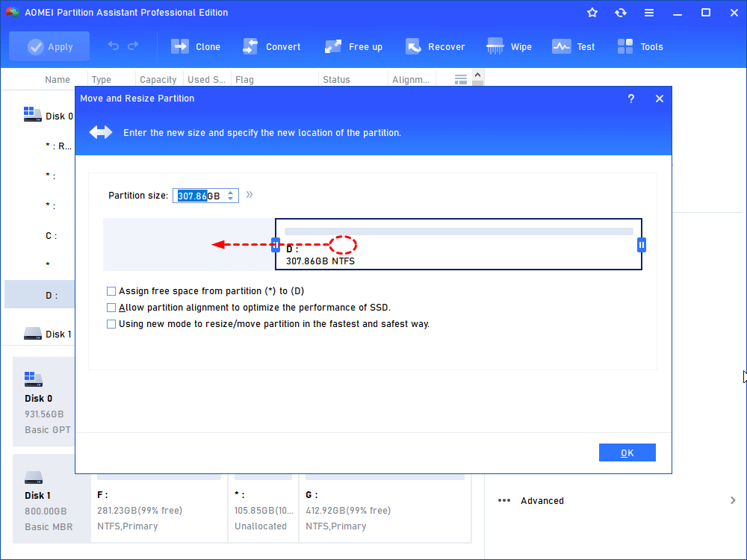Enable Using new mode to resize/move
This screenshot has width=747, height=560.
111,324
